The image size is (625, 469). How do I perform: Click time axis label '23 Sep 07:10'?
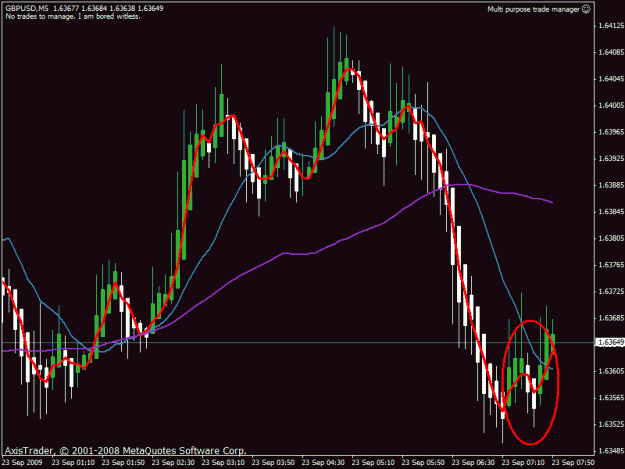click(523, 463)
